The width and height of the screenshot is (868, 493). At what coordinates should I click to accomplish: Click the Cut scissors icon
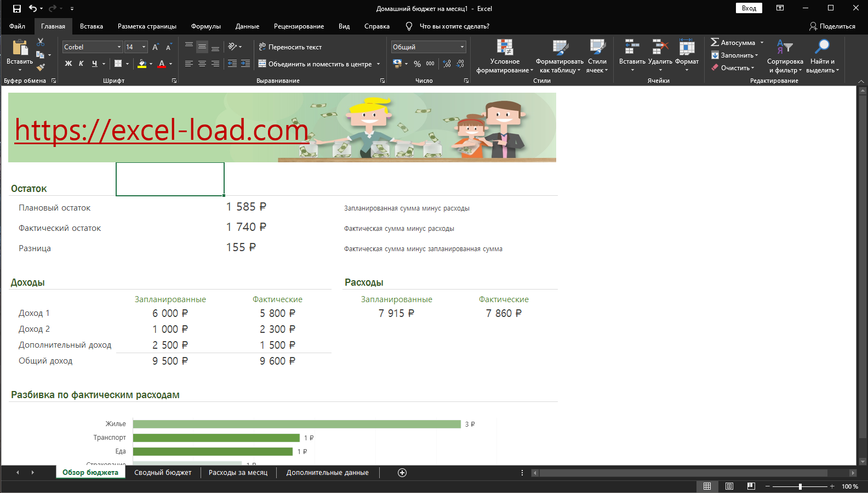(x=41, y=42)
